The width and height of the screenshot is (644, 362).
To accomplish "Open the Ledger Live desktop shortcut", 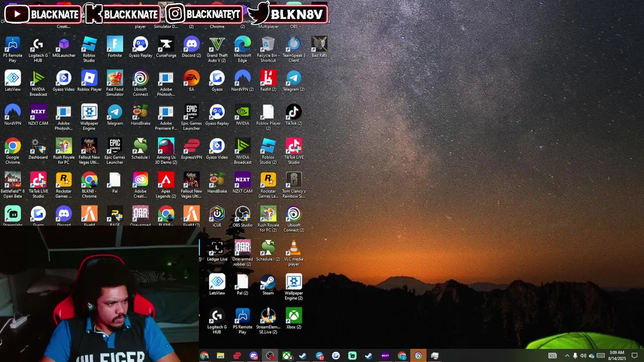I will pos(217,251).
